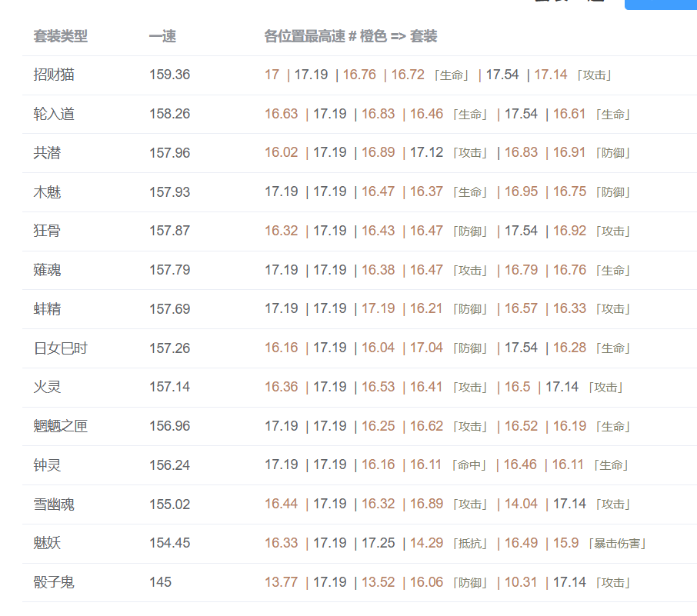Select the 薙魂 row name

pyautogui.click(x=47, y=270)
